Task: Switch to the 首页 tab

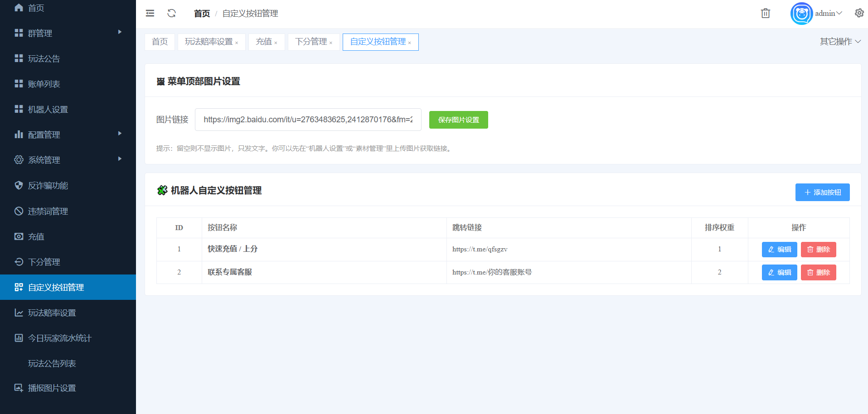Action: pyautogui.click(x=160, y=42)
